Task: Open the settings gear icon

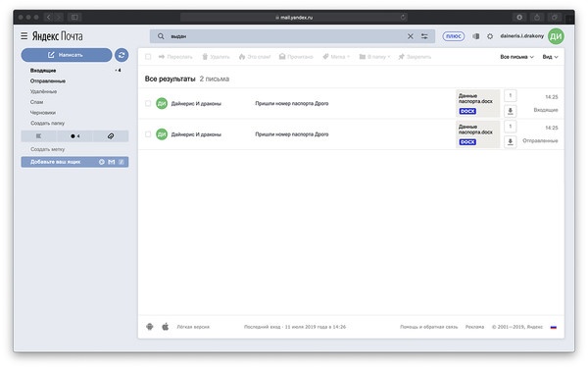Action: click(490, 36)
